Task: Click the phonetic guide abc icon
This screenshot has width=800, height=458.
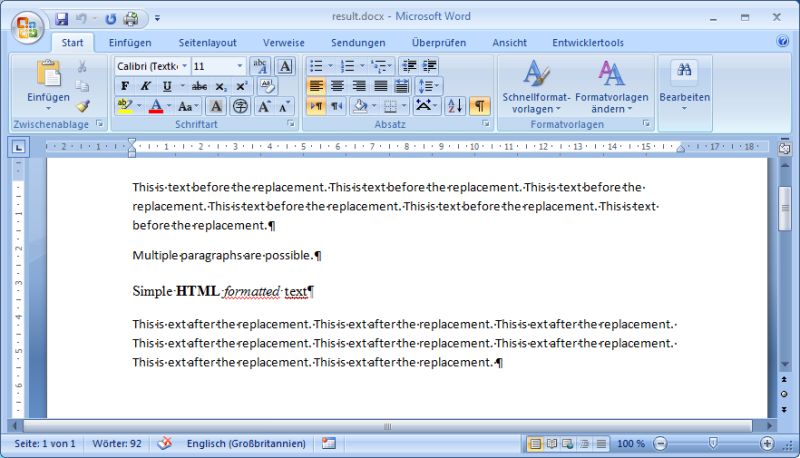Action: point(260,66)
